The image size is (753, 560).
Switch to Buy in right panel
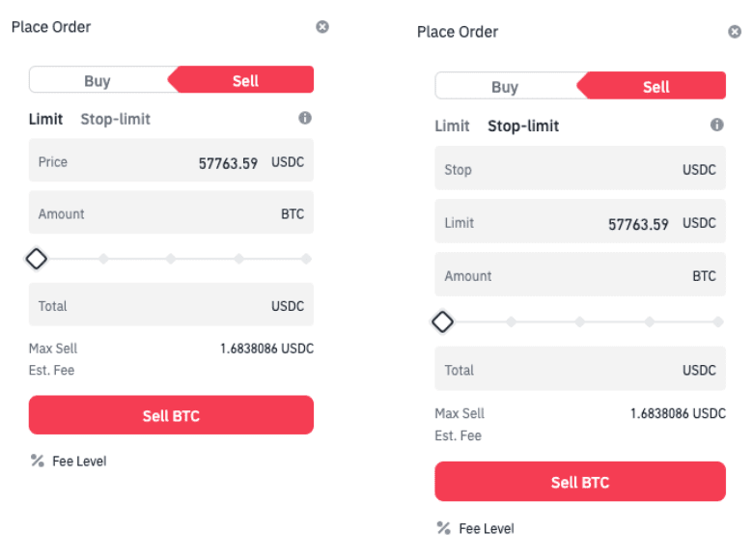505,87
